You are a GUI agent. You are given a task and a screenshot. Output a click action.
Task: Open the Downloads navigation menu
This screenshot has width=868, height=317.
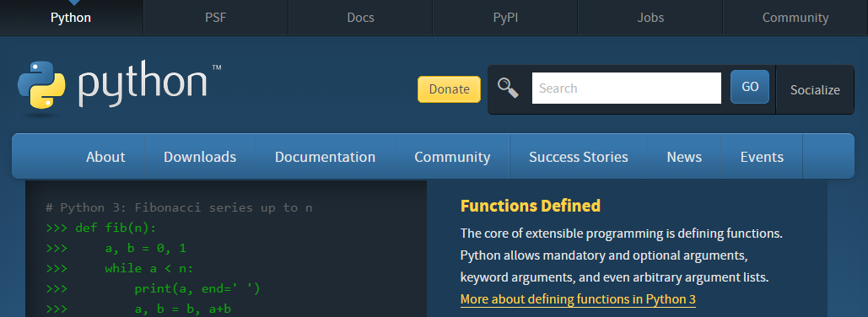tap(200, 157)
